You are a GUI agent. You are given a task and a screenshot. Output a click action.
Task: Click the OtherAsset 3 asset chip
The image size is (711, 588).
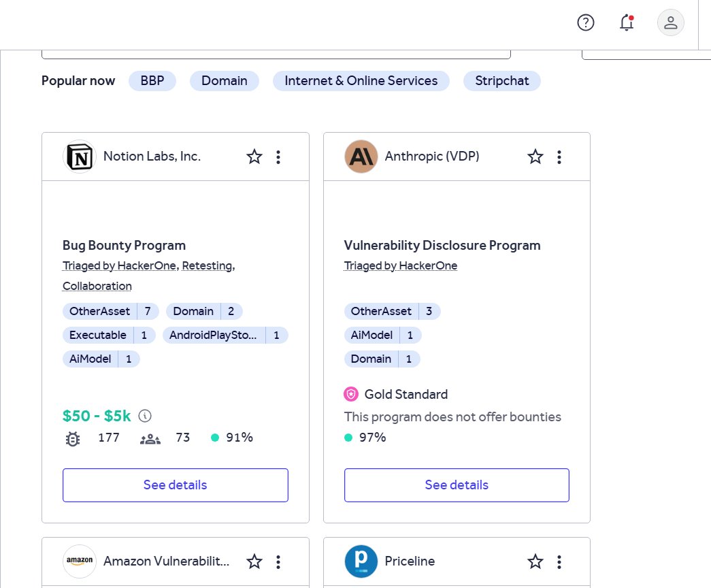point(392,311)
